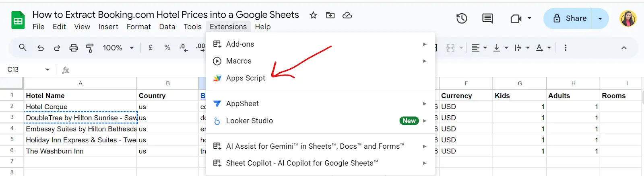The image size is (644, 176).
Task: Click the Move to folder icon
Action: 330,15
